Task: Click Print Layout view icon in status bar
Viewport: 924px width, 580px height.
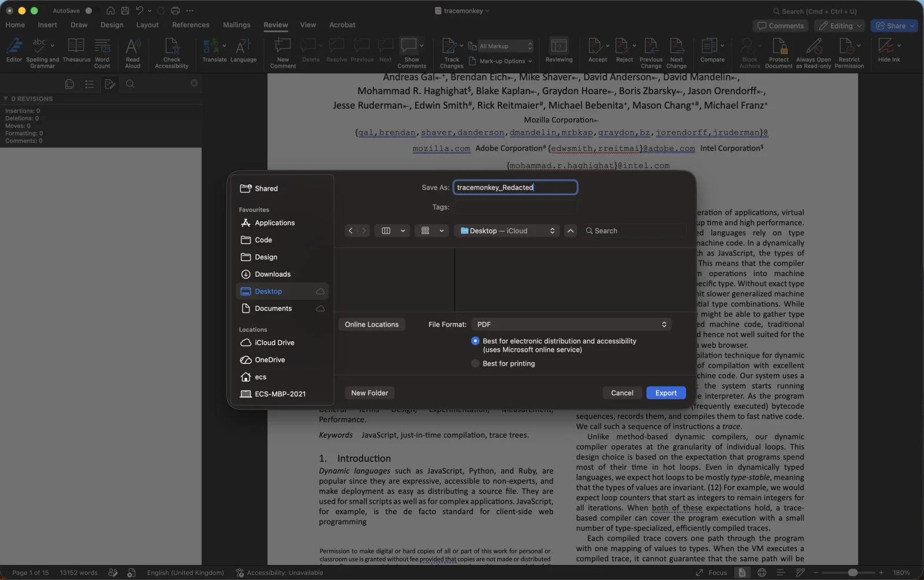Action: (742, 572)
